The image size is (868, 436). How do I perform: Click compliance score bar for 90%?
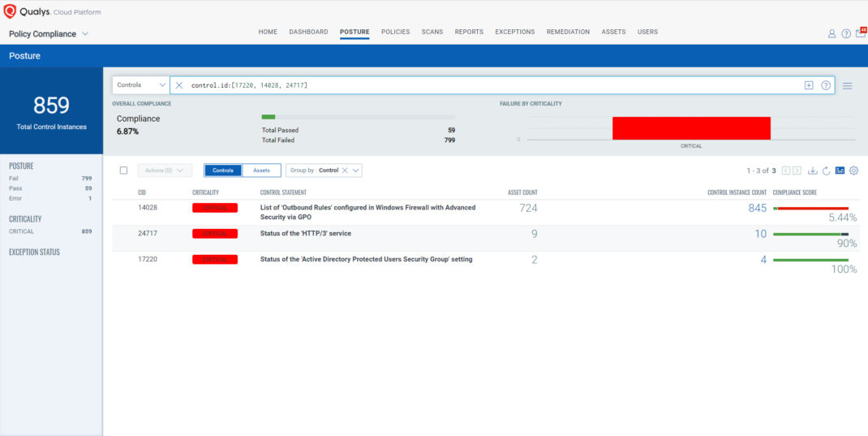coord(810,235)
